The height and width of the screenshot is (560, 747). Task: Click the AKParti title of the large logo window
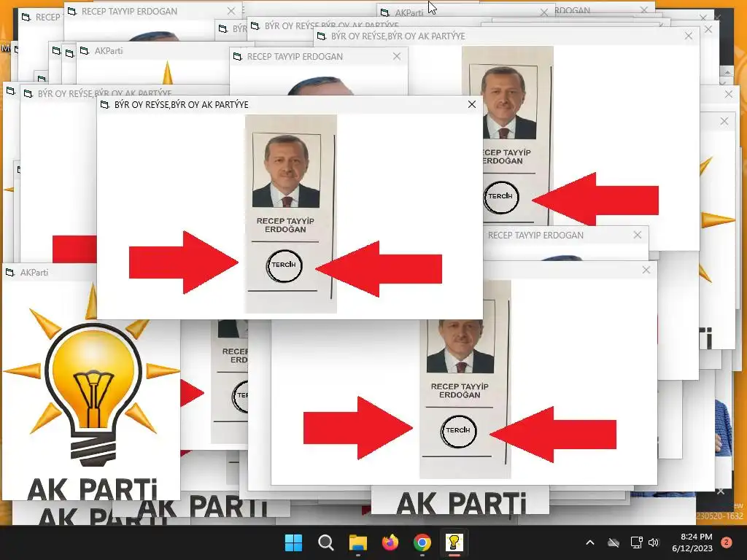(34, 273)
